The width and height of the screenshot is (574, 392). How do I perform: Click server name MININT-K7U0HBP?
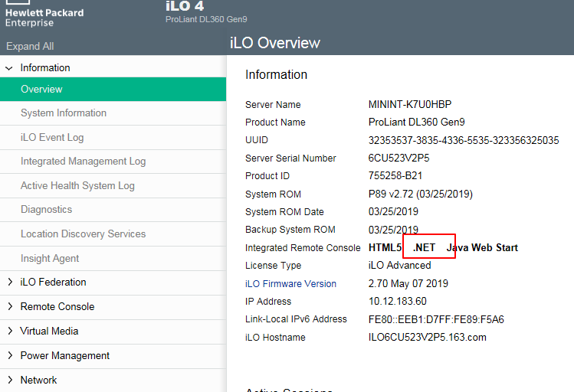point(410,104)
